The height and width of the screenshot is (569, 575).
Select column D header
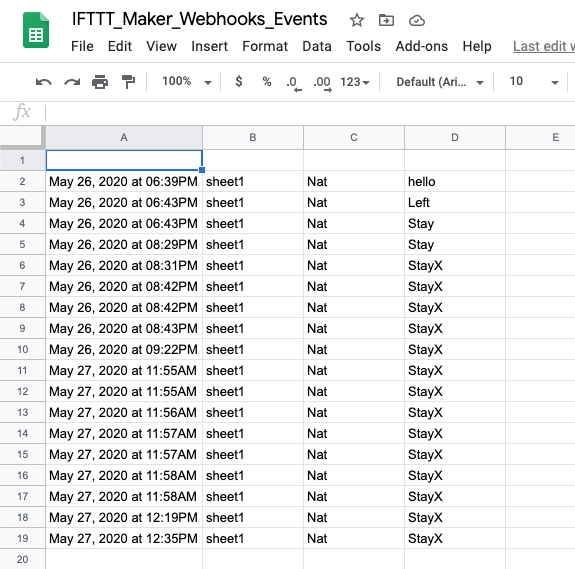pyautogui.click(x=455, y=137)
